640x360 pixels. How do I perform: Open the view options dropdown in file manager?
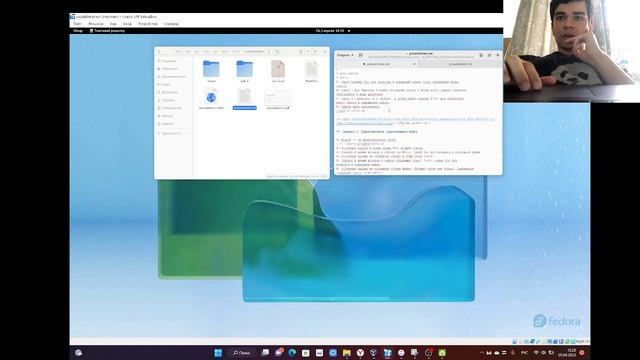click(x=308, y=51)
